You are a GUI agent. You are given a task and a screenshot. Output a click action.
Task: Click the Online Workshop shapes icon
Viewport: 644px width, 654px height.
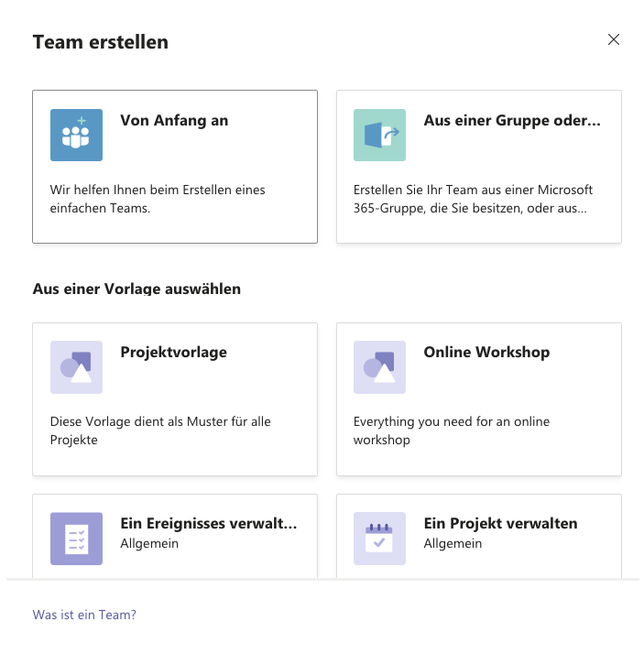[379, 367]
